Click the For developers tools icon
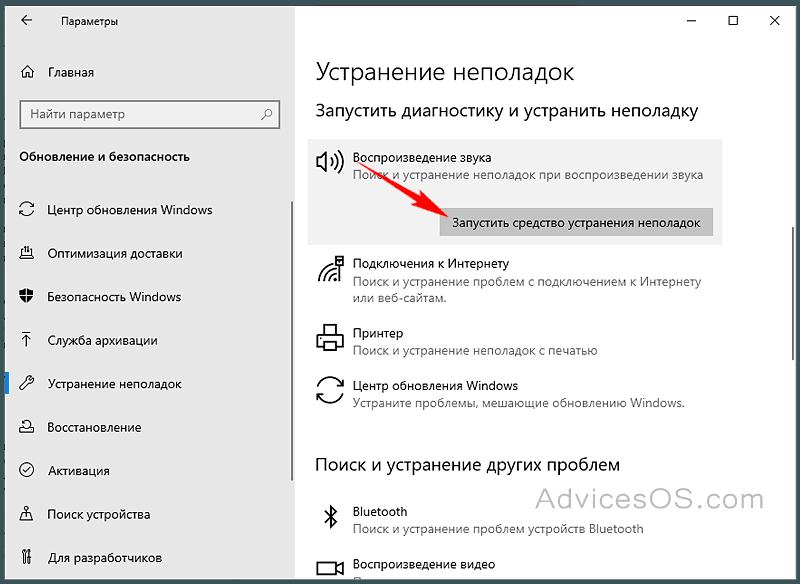The width and height of the screenshot is (800, 584). click(x=27, y=557)
